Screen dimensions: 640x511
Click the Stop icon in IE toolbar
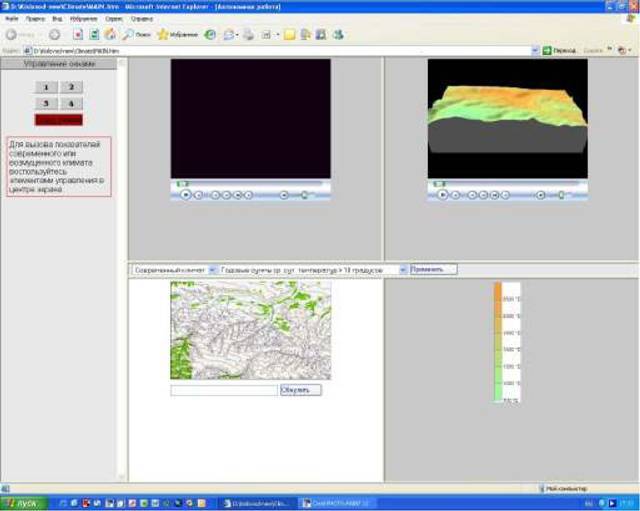click(77, 34)
